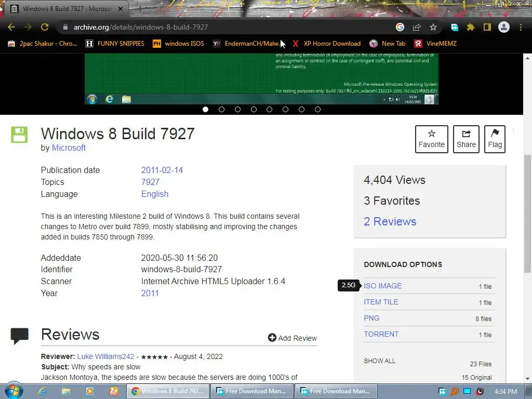Open ITEM TILE download option
This screenshot has height=399, width=532.
[x=381, y=302]
